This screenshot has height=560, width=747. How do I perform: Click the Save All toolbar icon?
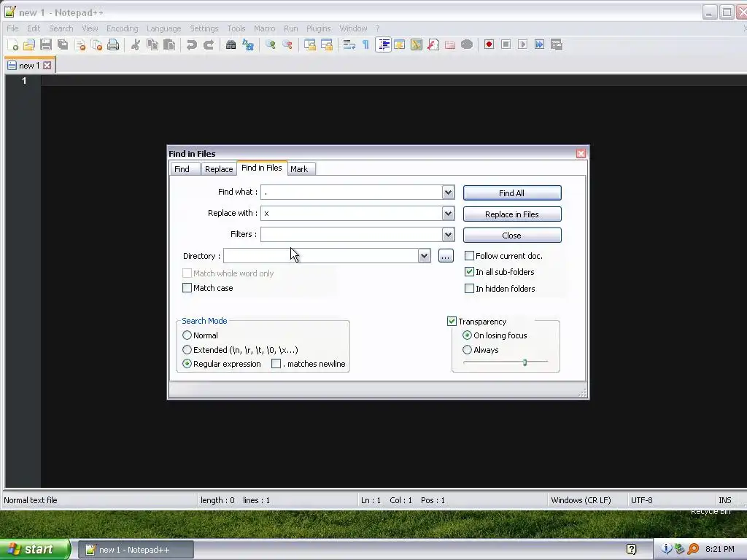63,44
